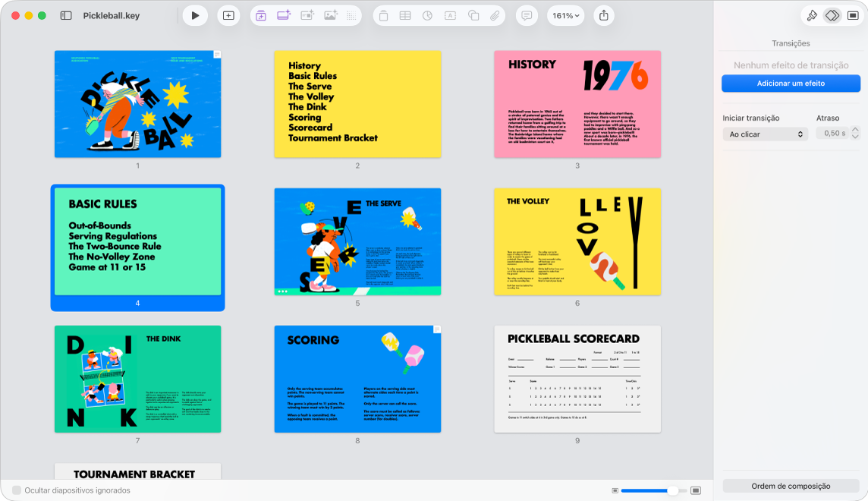Insert a text box
The height and width of the screenshot is (501, 868).
pos(450,15)
